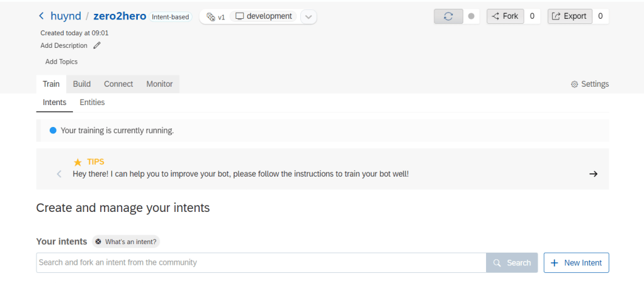Click the intent search input field
Image resolution: width=644 pixels, height=283 pixels.
click(261, 263)
